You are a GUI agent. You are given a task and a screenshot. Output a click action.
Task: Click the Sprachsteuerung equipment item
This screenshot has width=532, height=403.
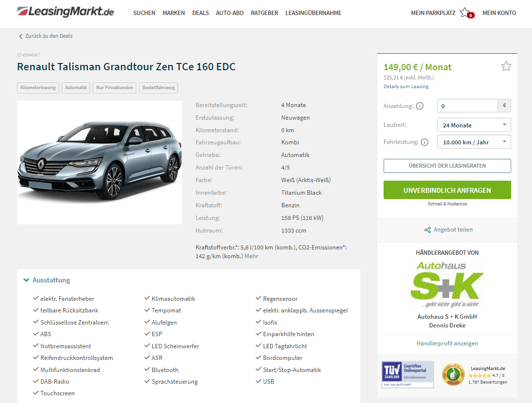tap(175, 382)
